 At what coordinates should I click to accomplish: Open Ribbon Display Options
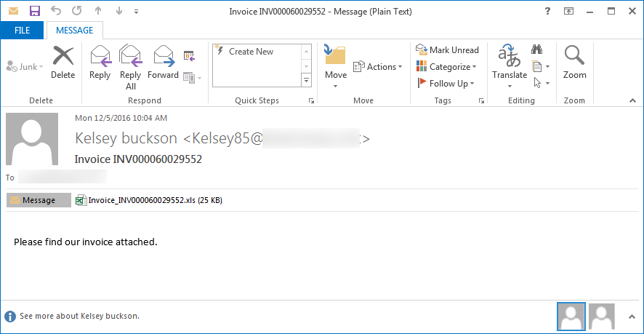pyautogui.click(x=568, y=11)
